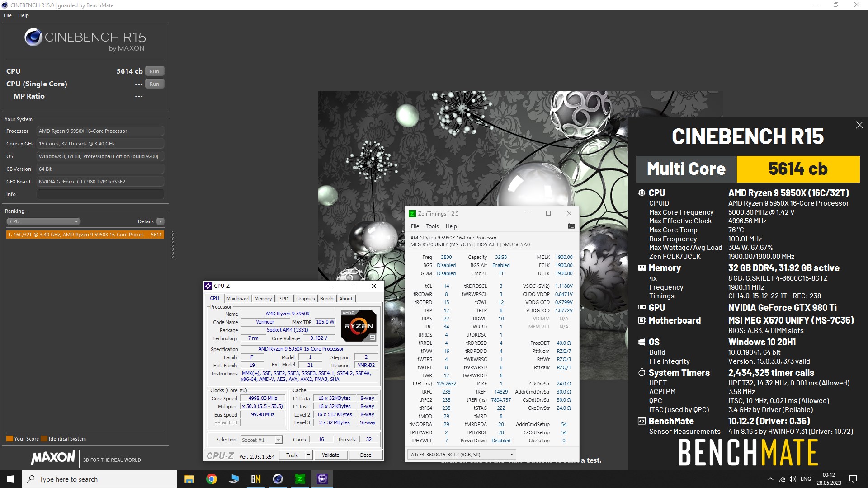Switch to ZenTimings via taskbar icon

pos(300,479)
